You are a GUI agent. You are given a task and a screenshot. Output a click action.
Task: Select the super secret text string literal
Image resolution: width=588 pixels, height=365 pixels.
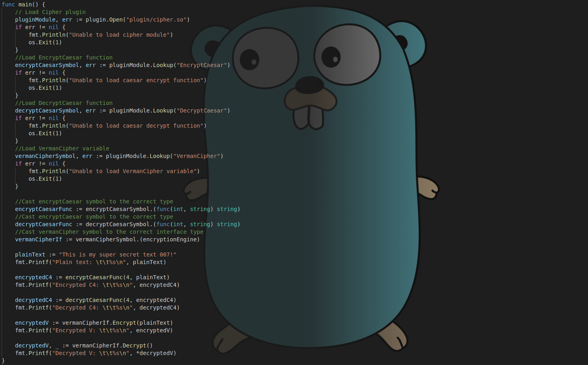coord(118,254)
